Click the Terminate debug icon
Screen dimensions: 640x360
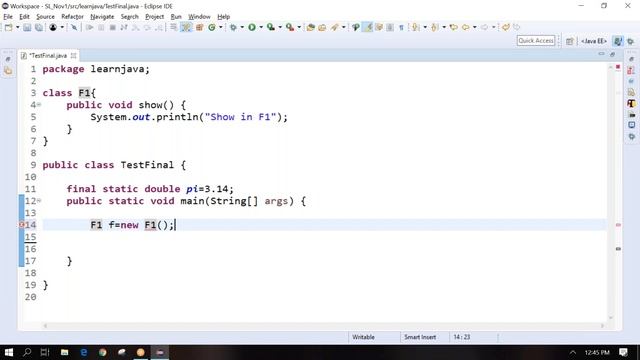pyautogui.click(x=112, y=27)
